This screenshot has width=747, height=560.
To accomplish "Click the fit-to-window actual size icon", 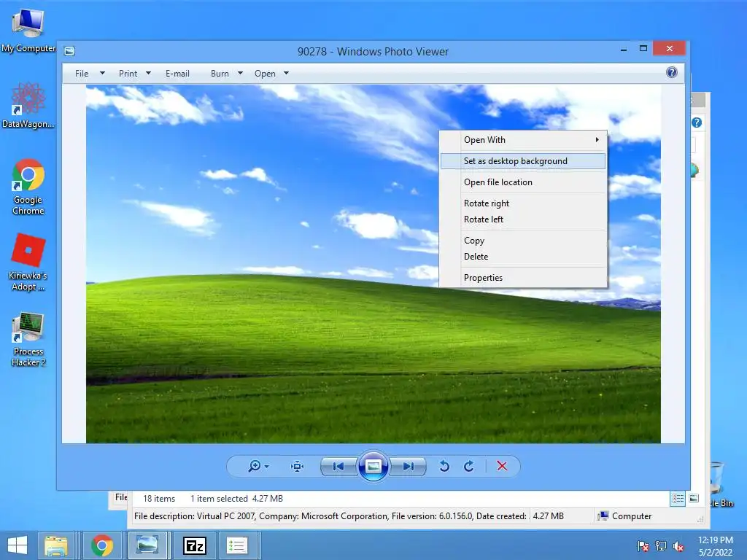I will tap(298, 466).
